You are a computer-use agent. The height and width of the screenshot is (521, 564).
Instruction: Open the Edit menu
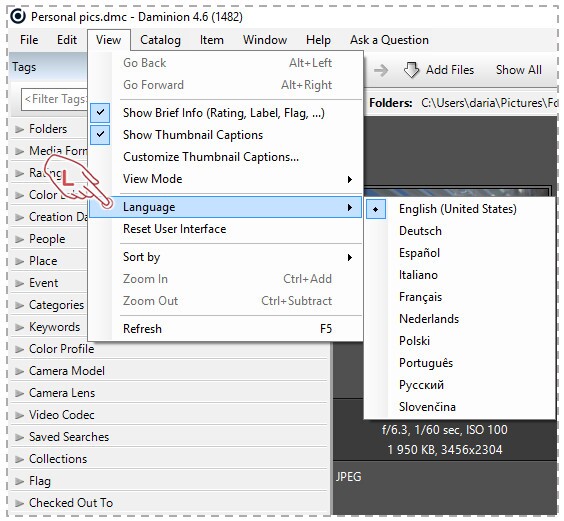(67, 40)
